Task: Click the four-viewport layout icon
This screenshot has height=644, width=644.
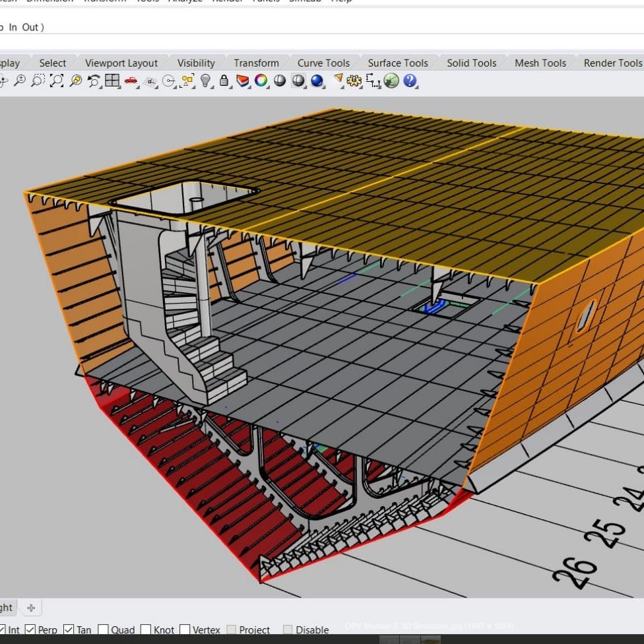Action: coord(112,81)
